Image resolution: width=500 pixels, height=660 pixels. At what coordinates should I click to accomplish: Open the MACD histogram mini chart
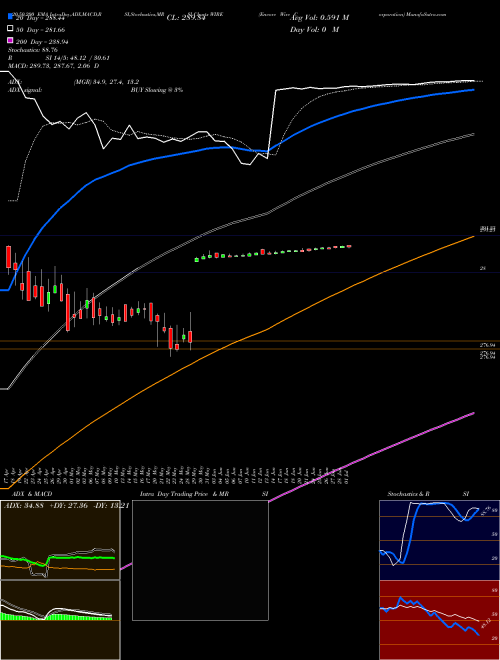pos(60,620)
